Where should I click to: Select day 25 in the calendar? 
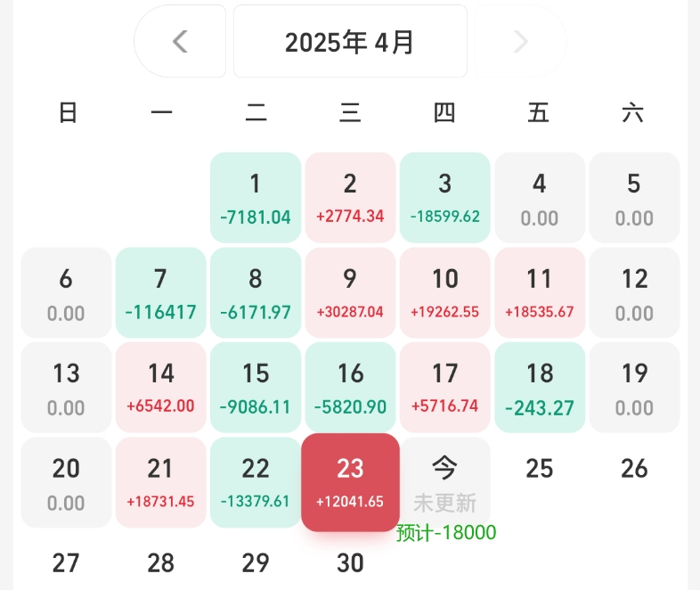tap(540, 469)
